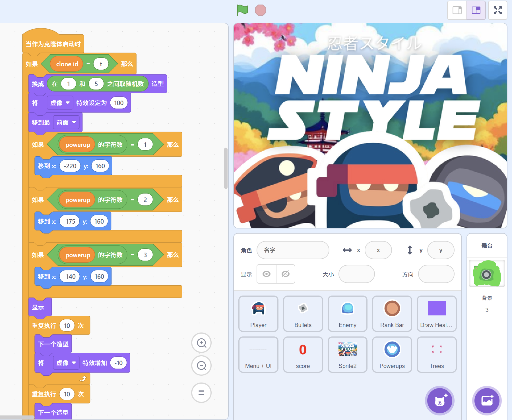512x420 pixels.
Task: Click the second repeat count 10 field
Action: (x=67, y=394)
